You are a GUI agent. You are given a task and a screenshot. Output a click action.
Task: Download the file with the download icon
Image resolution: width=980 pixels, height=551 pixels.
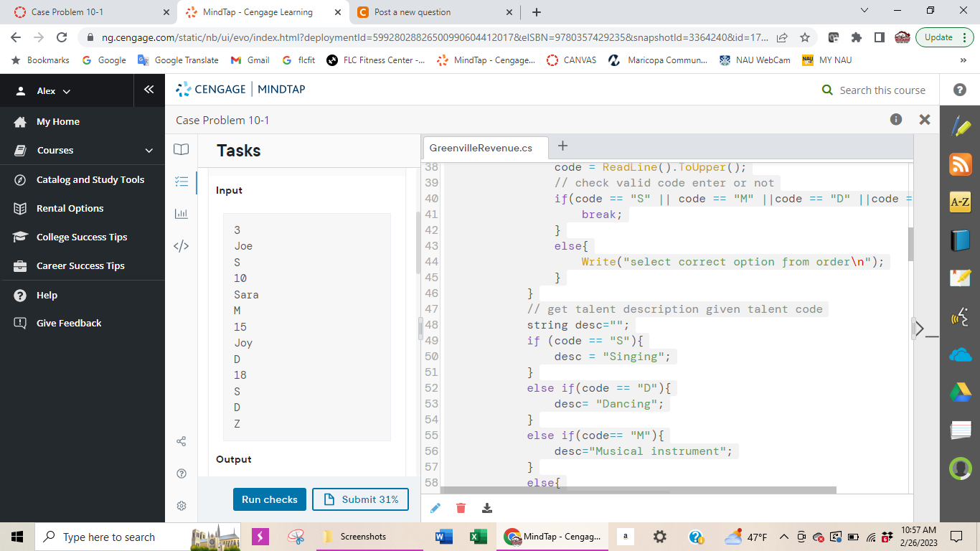tap(487, 508)
